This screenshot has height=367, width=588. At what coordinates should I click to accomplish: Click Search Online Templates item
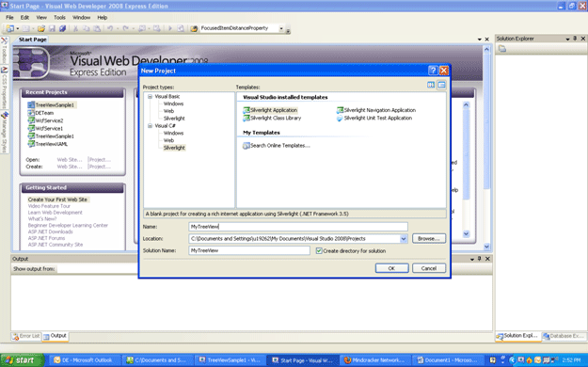[x=277, y=146]
